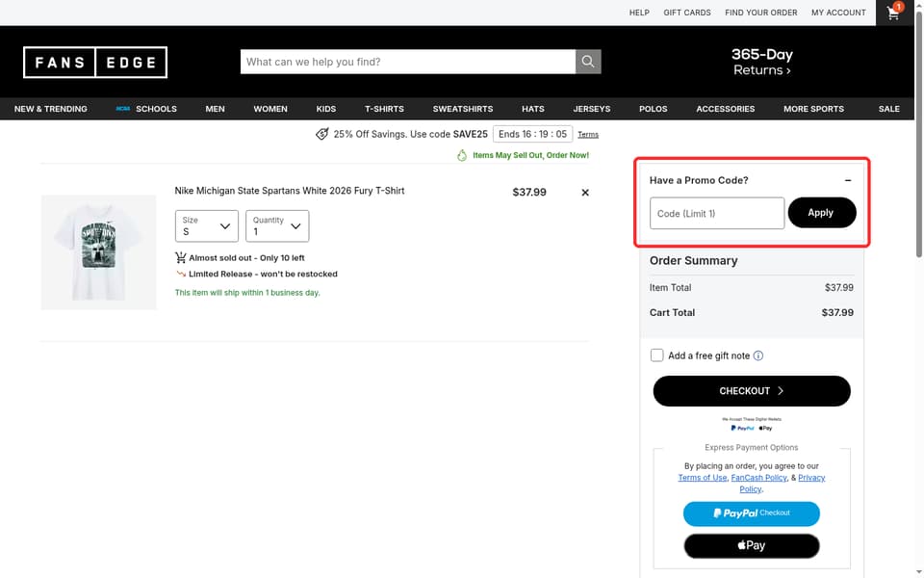This screenshot has height=578, width=924.
Task: Open the promotion Terms link
Action: (x=588, y=135)
